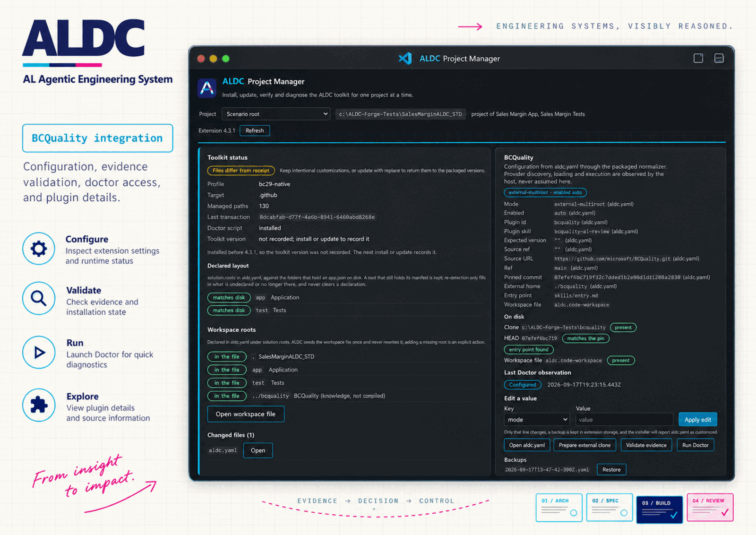
Task: Click the Last transaction ID value
Action: (317, 217)
